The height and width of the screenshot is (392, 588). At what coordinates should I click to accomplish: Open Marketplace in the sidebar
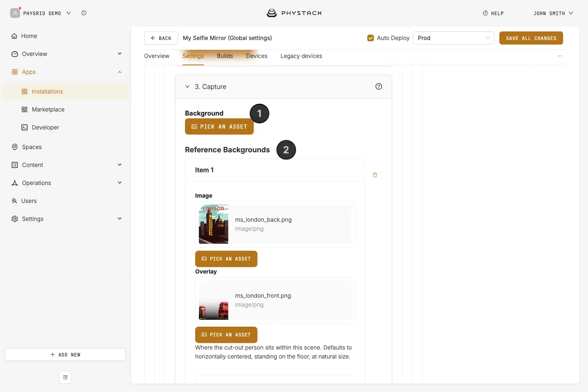(x=48, y=109)
